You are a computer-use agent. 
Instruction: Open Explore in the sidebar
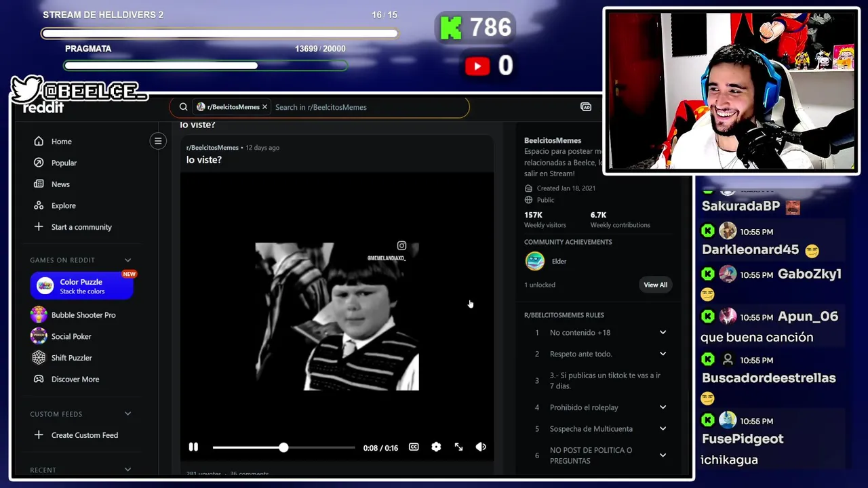(63, 205)
